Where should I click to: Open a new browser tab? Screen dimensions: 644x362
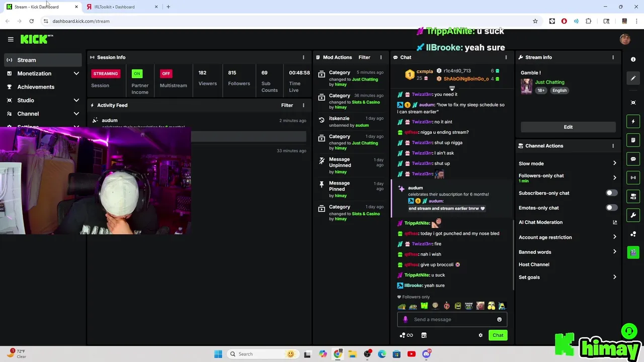[x=168, y=7]
